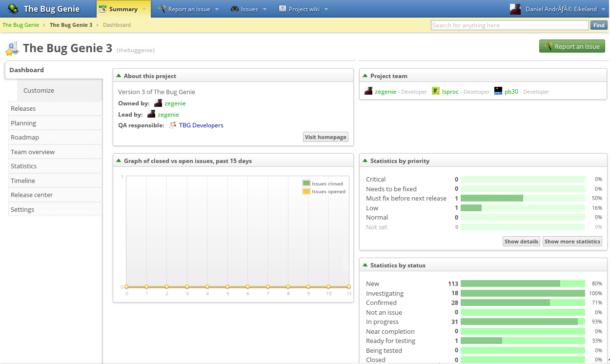Click the Project wiki page icon
This screenshot has width=610, height=364.
[282, 8]
